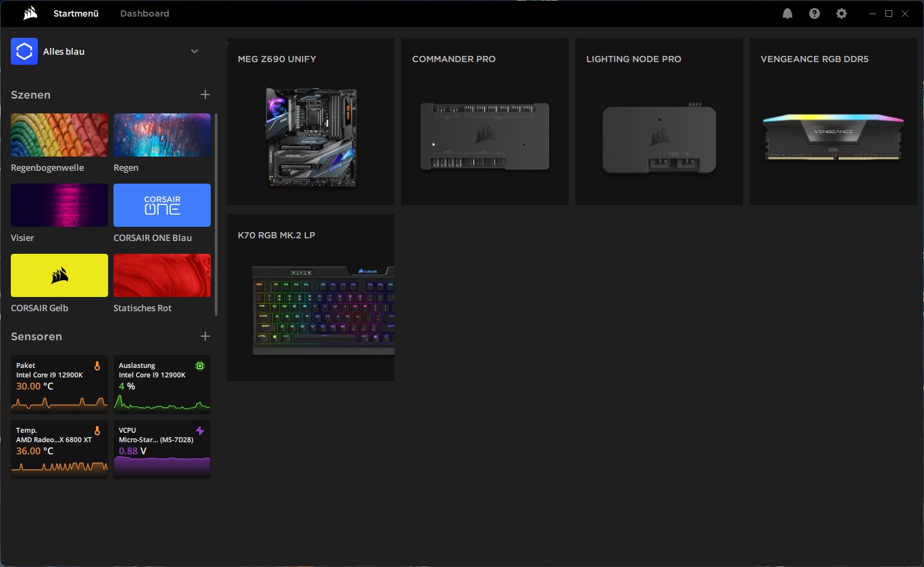The width and height of the screenshot is (924, 567).
Task: Click the Micro-Star... (MS-7D28) label
Action: (155, 439)
